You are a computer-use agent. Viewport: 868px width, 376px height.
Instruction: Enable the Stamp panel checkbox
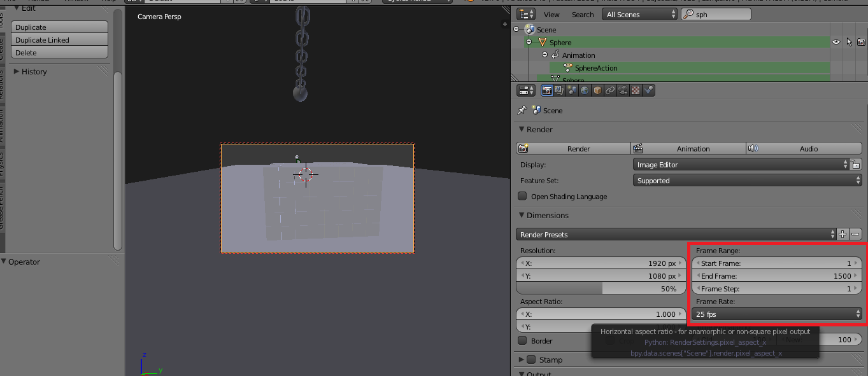click(532, 359)
